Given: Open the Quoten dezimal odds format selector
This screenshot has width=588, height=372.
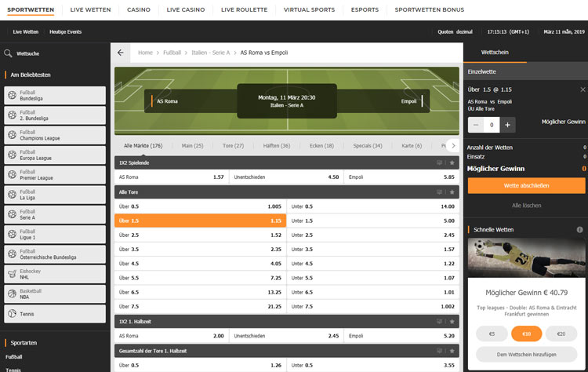Looking at the screenshot, I should 455,32.
